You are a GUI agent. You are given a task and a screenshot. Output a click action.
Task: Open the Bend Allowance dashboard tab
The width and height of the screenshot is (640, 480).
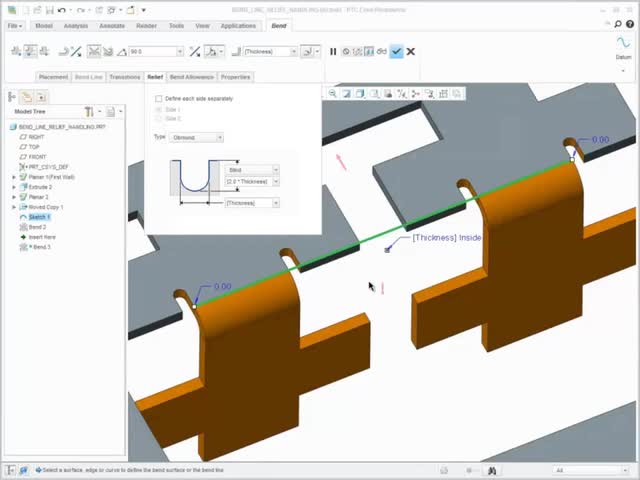pos(191,77)
